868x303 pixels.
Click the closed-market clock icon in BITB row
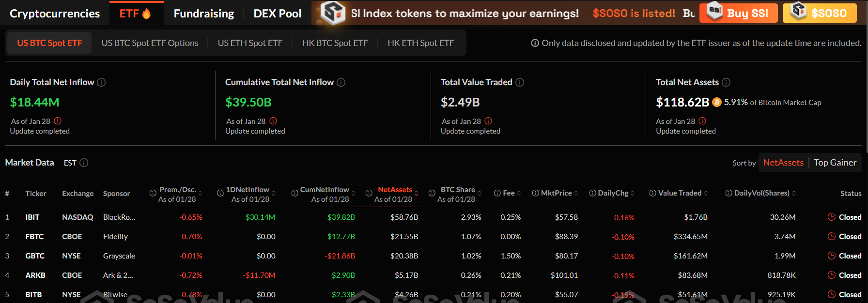point(832,294)
